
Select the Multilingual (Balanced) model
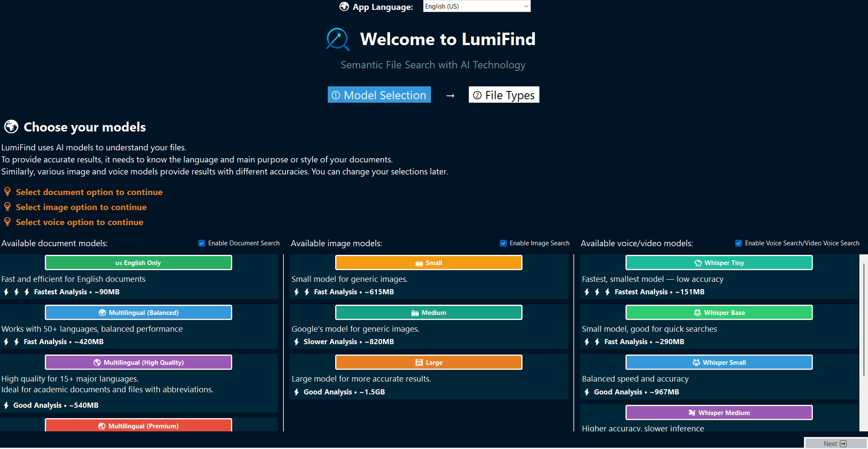pos(139,312)
